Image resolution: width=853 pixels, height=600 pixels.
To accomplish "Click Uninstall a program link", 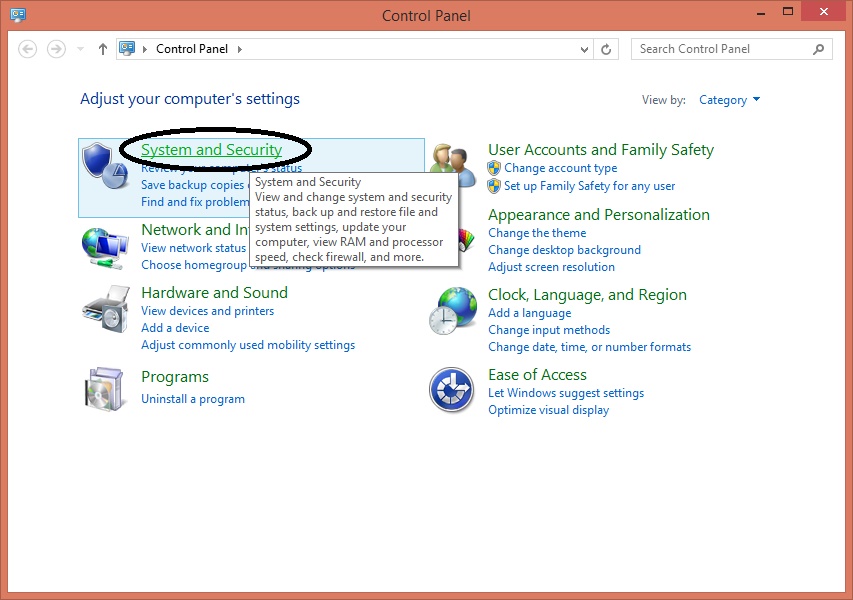I will tap(193, 399).
